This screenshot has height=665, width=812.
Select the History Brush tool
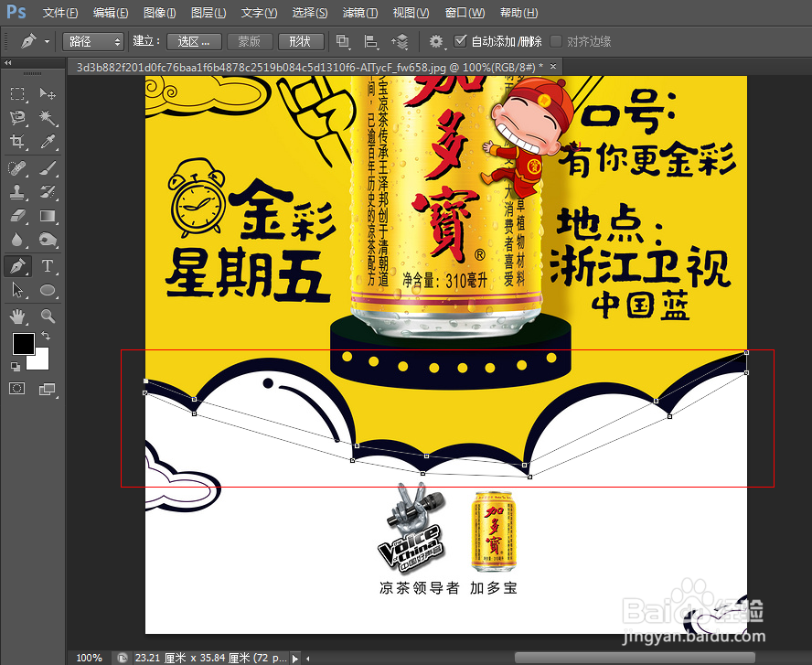click(x=48, y=192)
